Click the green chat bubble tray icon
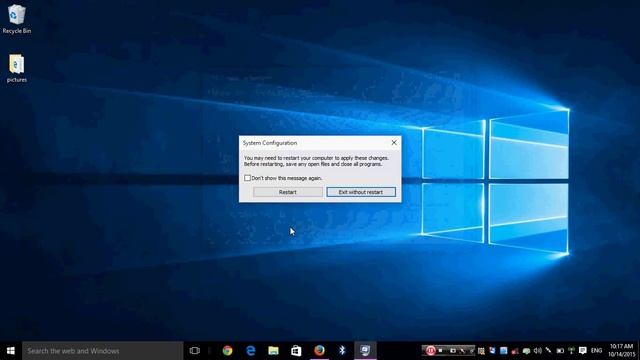This screenshot has height=360, width=640. [527, 351]
